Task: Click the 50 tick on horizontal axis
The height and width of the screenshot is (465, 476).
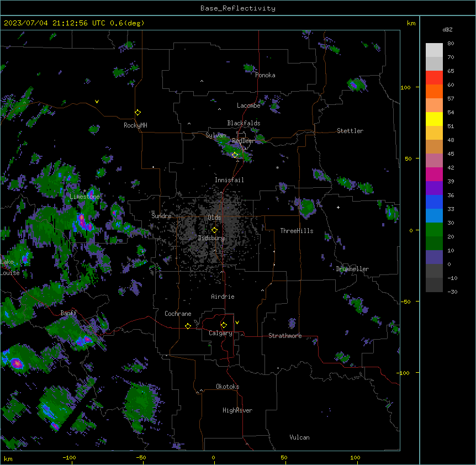Action: point(284,457)
